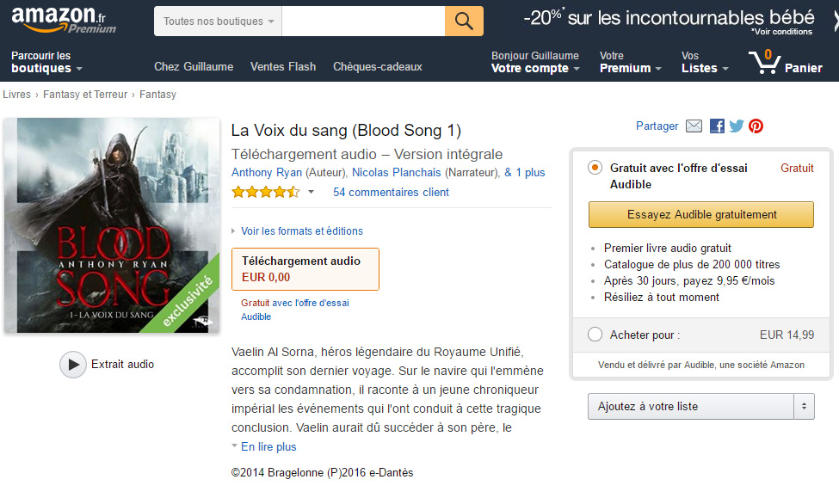The width and height of the screenshot is (839, 504).
Task: Click inside the search input field
Action: pyautogui.click(x=361, y=22)
